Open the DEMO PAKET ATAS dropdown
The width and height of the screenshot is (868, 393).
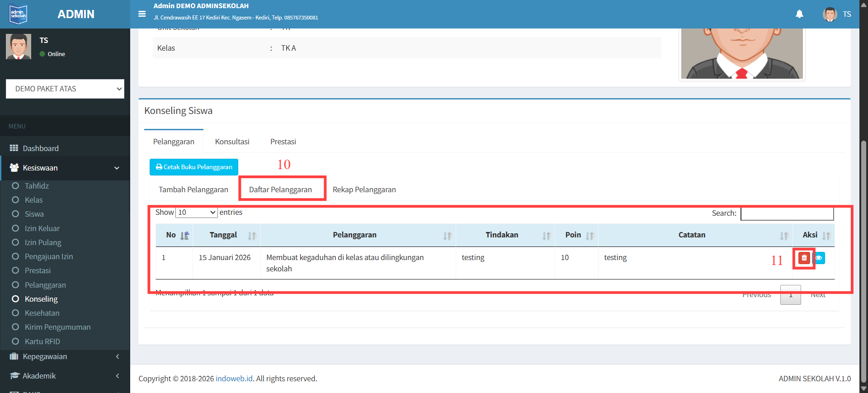click(65, 89)
